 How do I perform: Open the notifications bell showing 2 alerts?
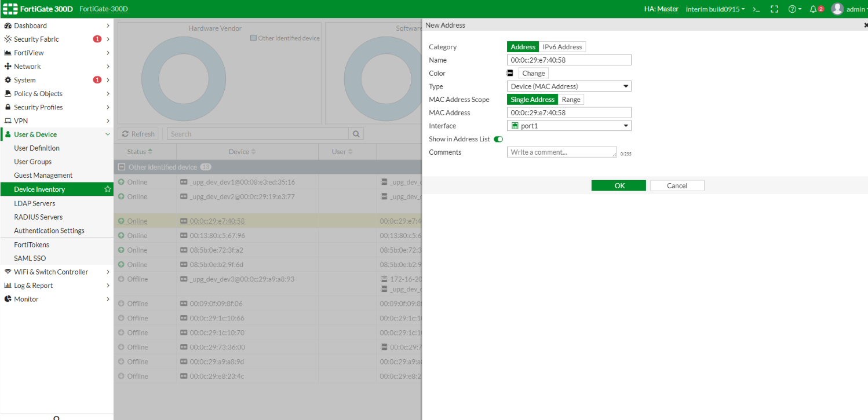[814, 9]
